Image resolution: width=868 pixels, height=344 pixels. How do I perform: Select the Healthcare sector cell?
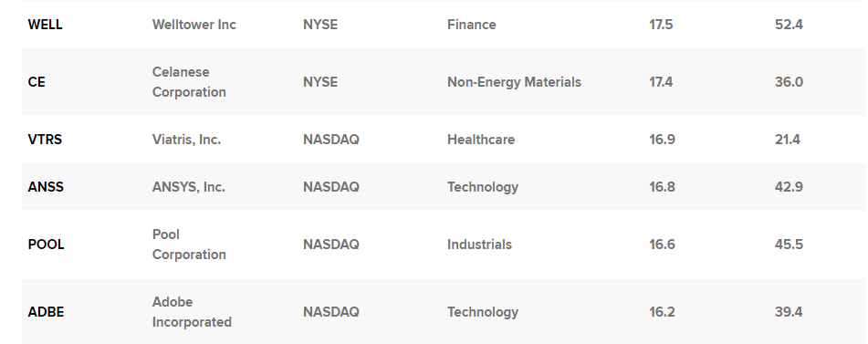coord(481,140)
